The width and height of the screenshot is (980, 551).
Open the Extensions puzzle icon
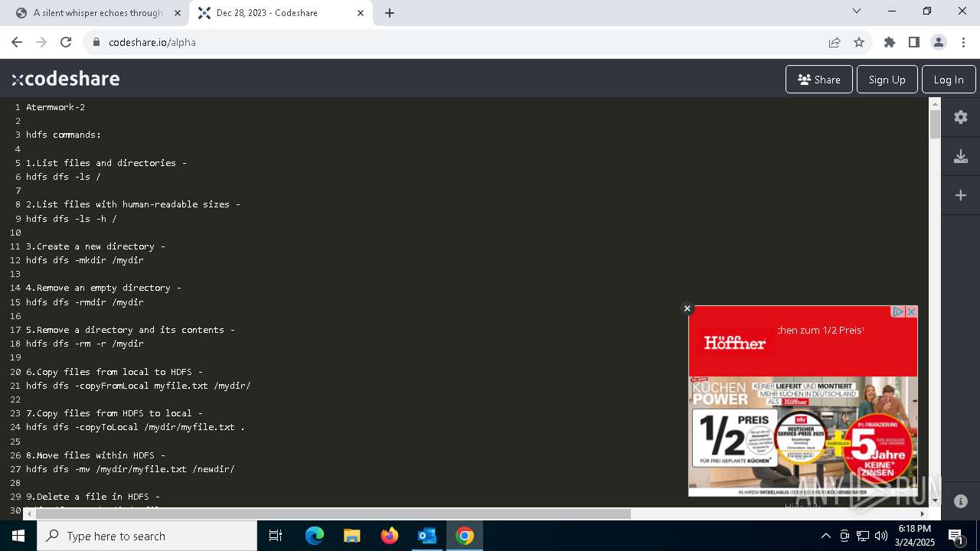tap(890, 42)
